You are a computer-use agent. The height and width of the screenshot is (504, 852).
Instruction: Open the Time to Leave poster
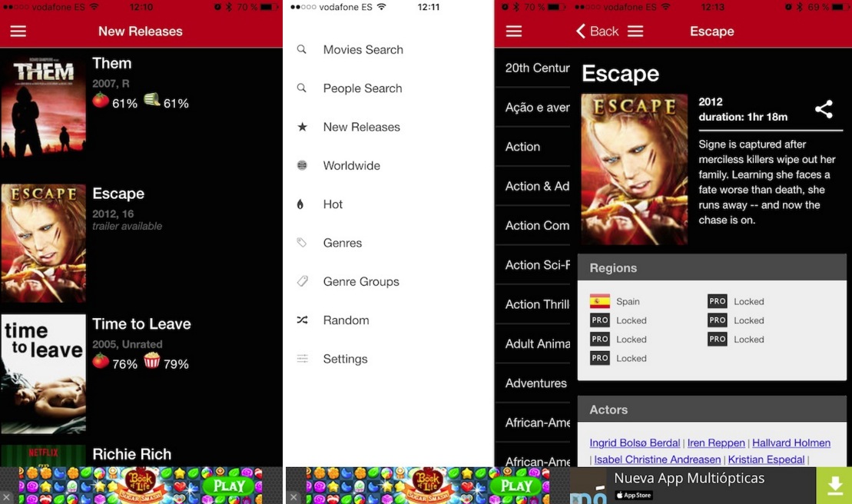click(x=43, y=373)
